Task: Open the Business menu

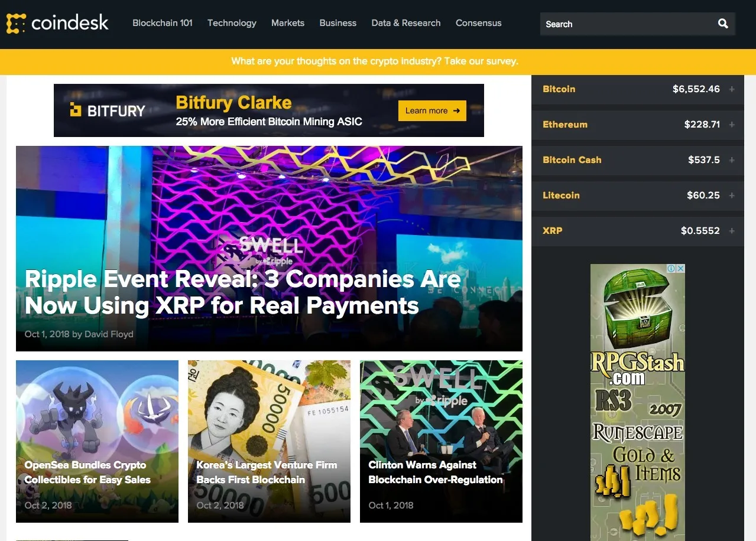Action: [338, 23]
